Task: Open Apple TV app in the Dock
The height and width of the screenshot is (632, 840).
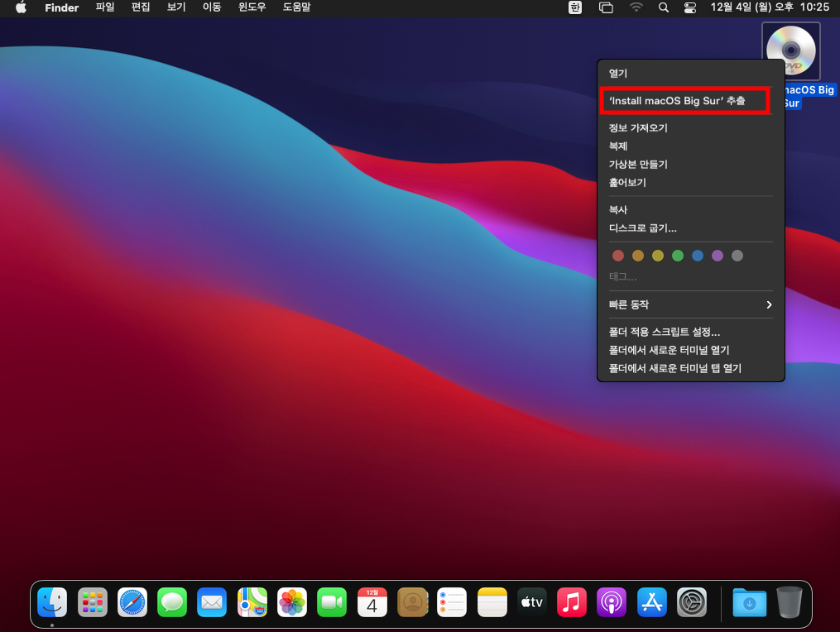Action: 532,602
